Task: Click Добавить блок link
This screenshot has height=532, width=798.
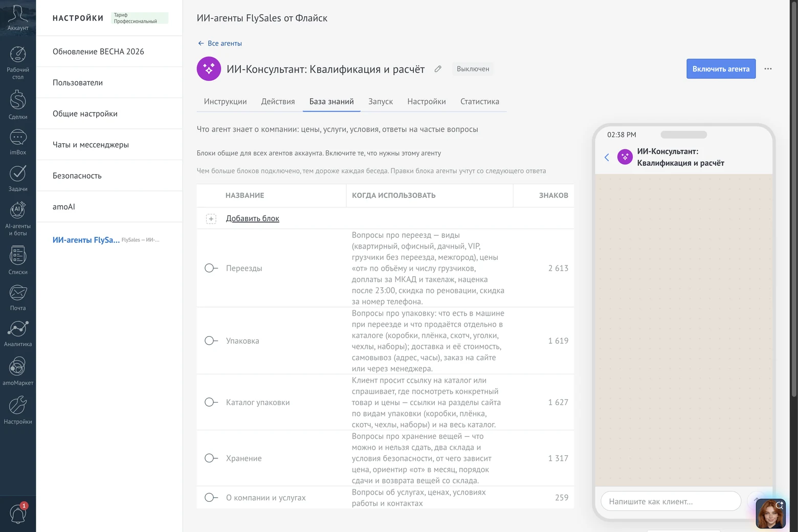Action: click(x=253, y=218)
